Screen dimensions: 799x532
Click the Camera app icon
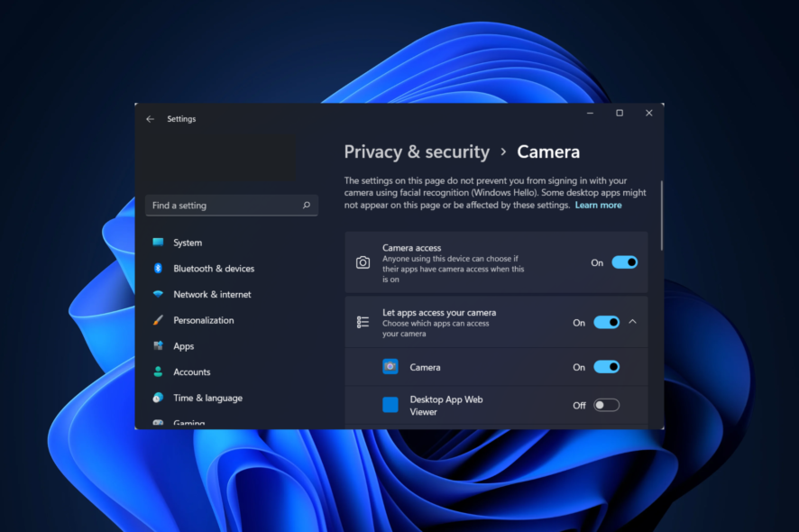click(390, 366)
